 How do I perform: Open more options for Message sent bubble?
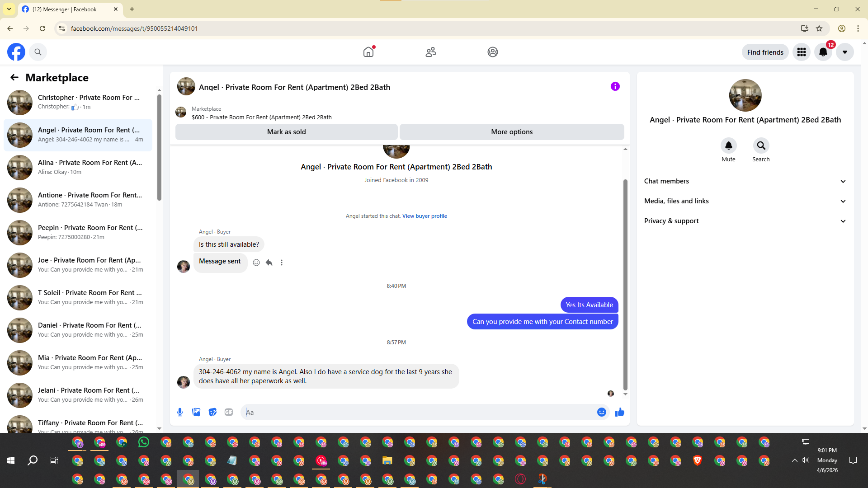point(282,263)
